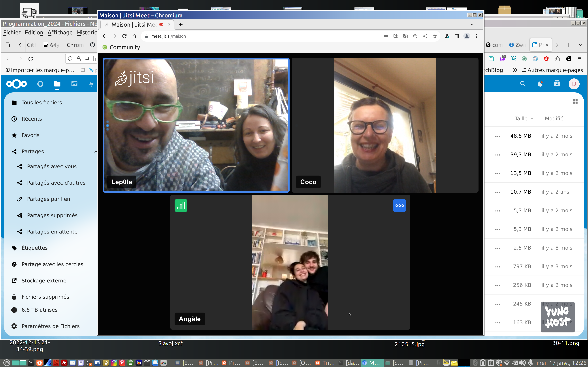Sort files by Taille column
This screenshot has height=367, width=588.
[521, 119]
